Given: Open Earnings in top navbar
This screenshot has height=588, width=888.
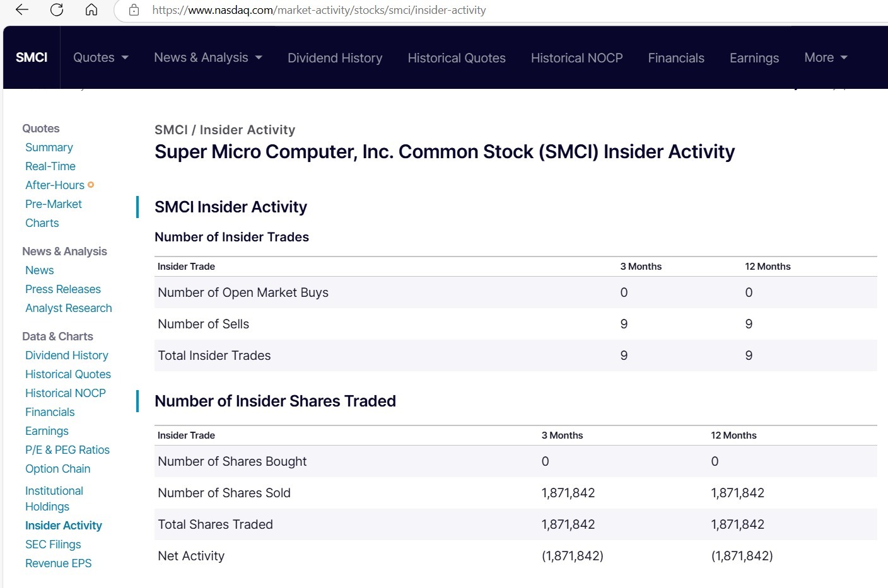Looking at the screenshot, I should pos(754,58).
